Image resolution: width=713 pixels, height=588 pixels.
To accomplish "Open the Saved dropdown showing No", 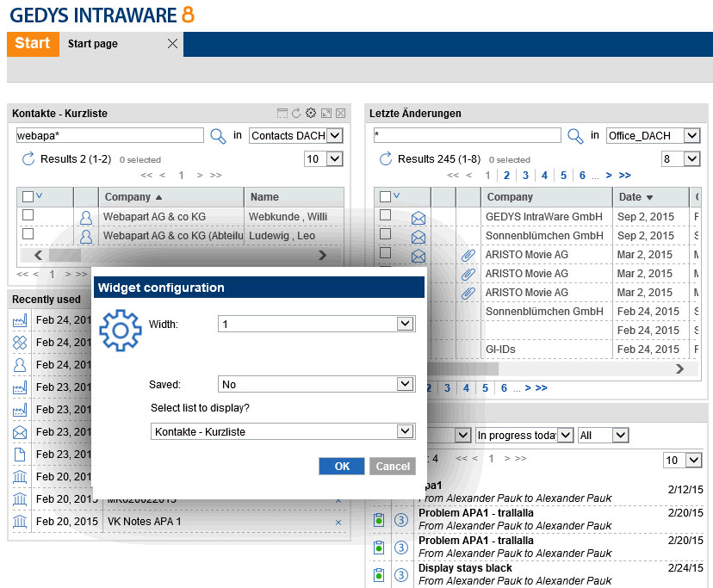I will coord(317,384).
